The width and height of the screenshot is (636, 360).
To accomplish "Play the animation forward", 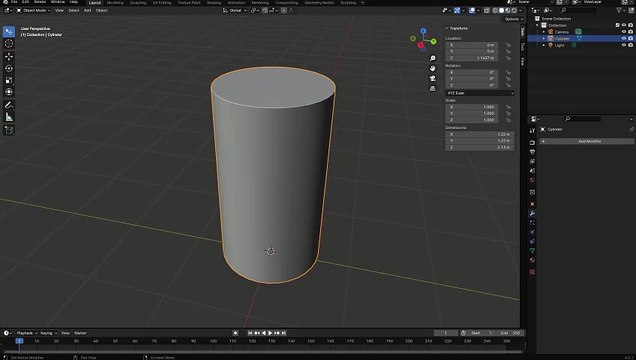I will [x=270, y=333].
